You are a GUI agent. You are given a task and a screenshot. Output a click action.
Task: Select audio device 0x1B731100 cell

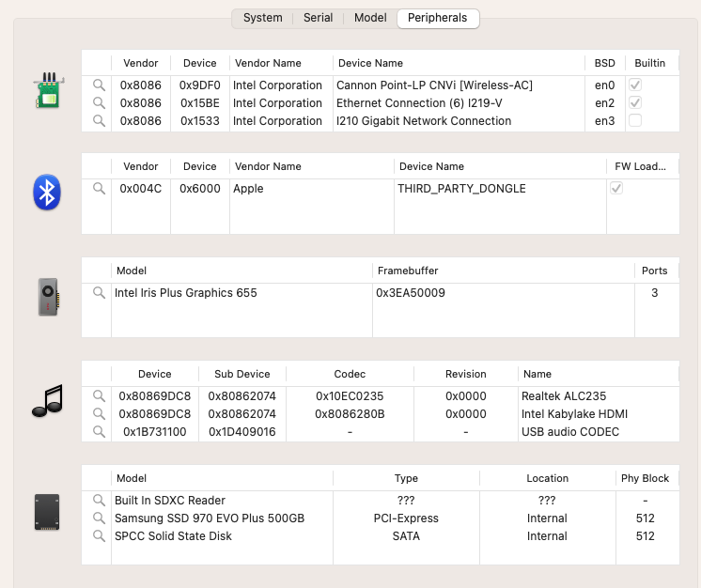(x=155, y=432)
